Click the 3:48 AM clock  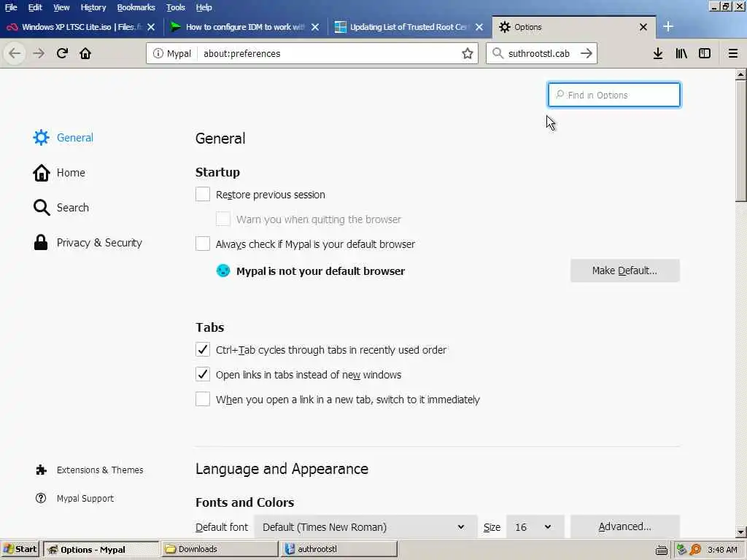tap(723, 550)
